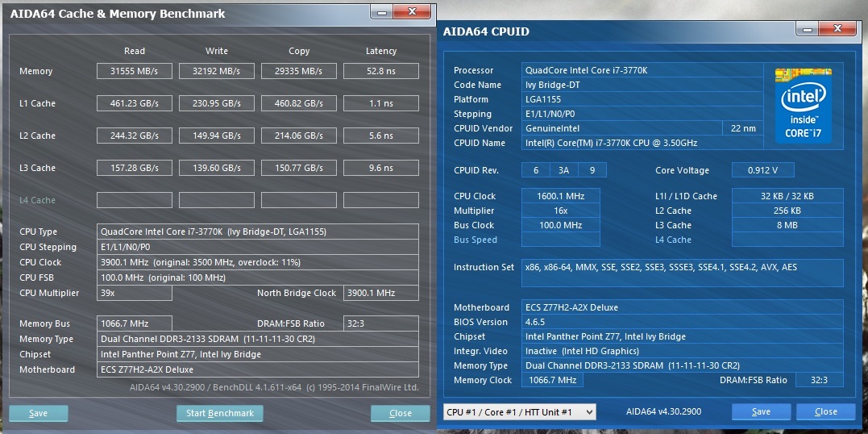The image size is (868, 434).
Task: Click the Instruction Set field
Action: (682, 273)
